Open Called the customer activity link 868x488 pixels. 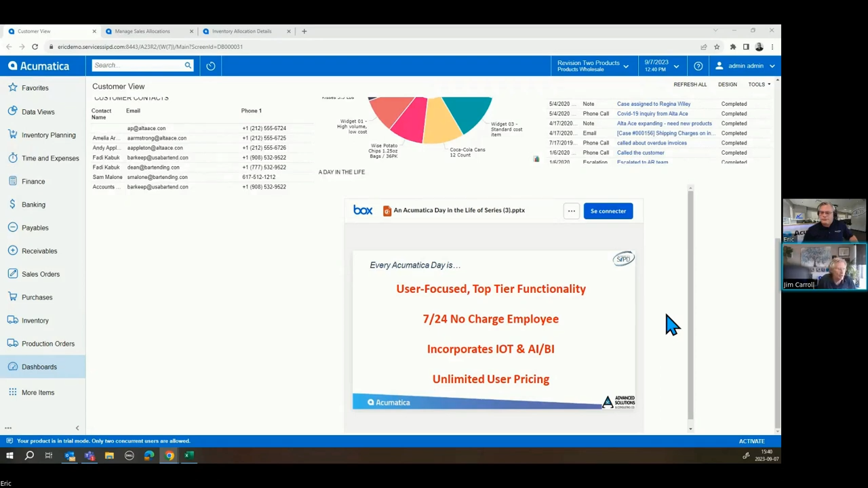coord(641,152)
